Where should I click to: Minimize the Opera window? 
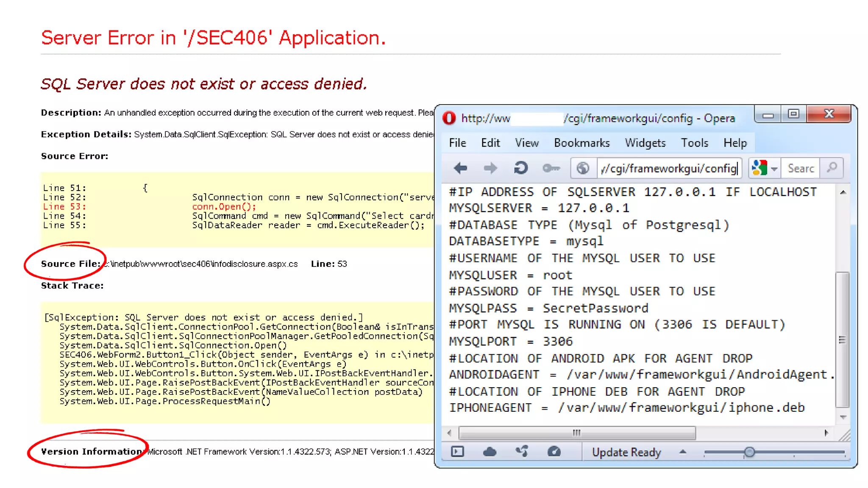click(768, 115)
